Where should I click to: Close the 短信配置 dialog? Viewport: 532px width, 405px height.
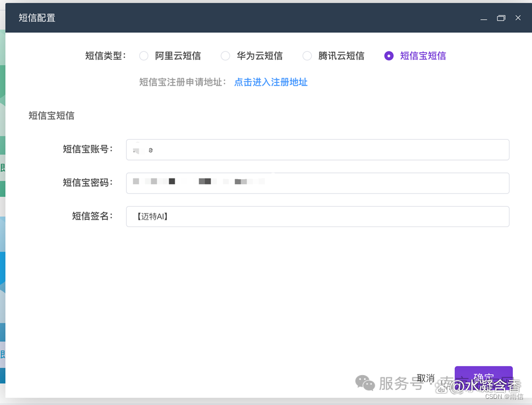tap(518, 17)
